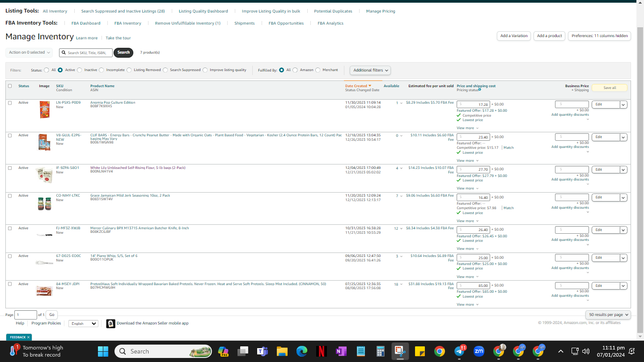Open Notepad from the taskbar

click(360, 352)
